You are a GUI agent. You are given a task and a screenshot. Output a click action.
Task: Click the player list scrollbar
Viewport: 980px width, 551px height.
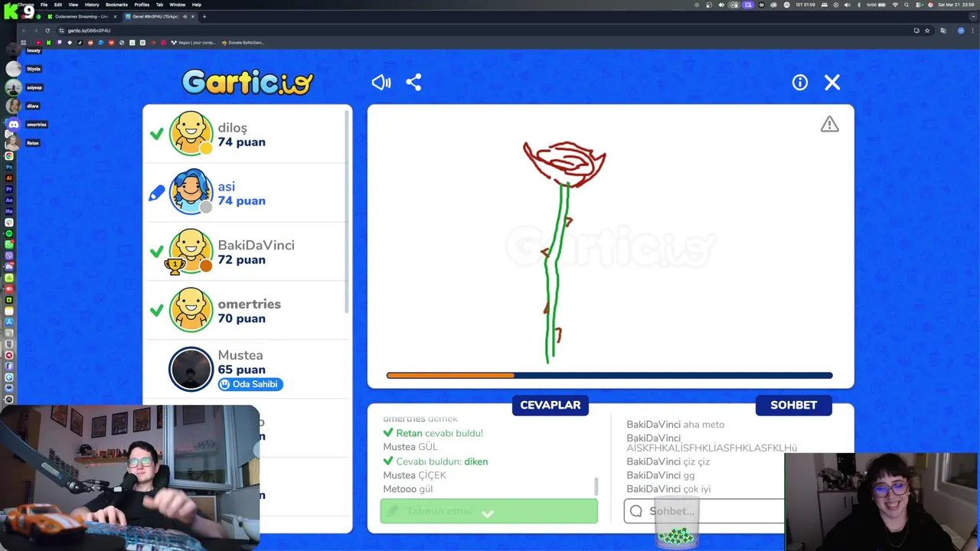tap(348, 210)
